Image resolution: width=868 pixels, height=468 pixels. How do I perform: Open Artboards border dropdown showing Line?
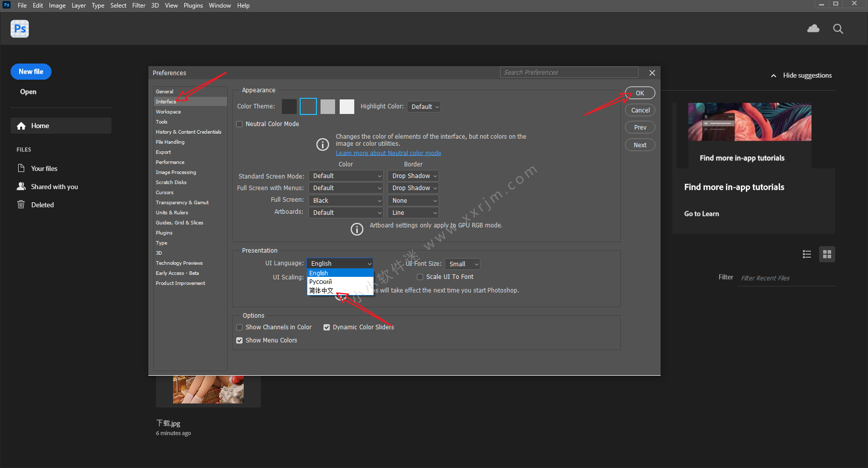pyautogui.click(x=413, y=213)
